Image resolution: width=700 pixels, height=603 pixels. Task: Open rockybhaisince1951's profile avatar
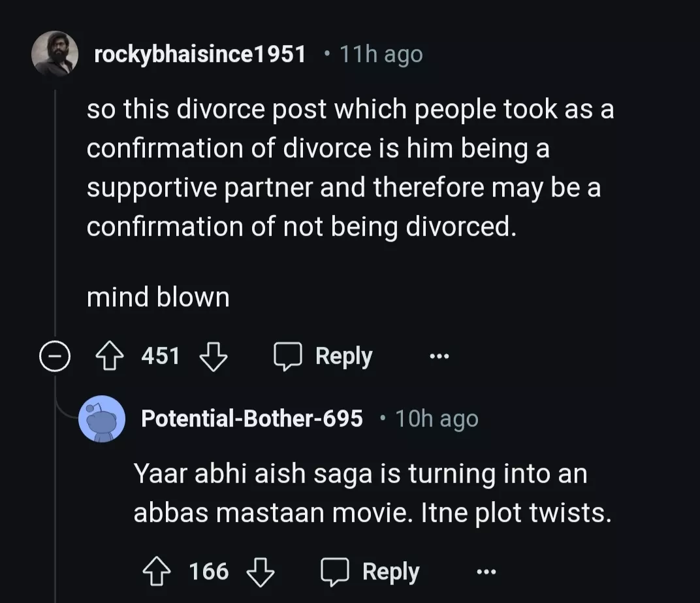point(55,54)
